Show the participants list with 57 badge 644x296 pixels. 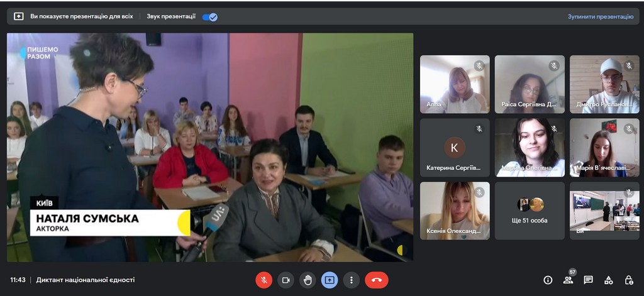(x=568, y=280)
